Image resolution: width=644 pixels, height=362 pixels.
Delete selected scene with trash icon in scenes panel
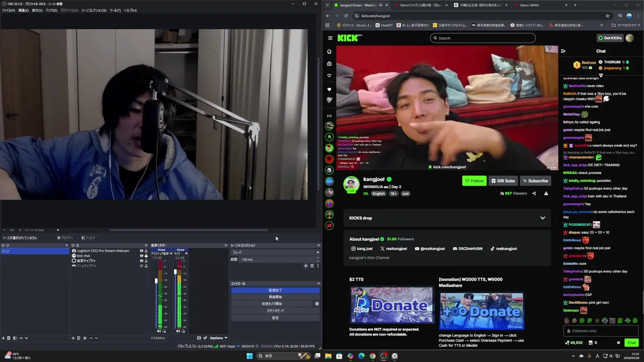pyautogui.click(x=9, y=338)
